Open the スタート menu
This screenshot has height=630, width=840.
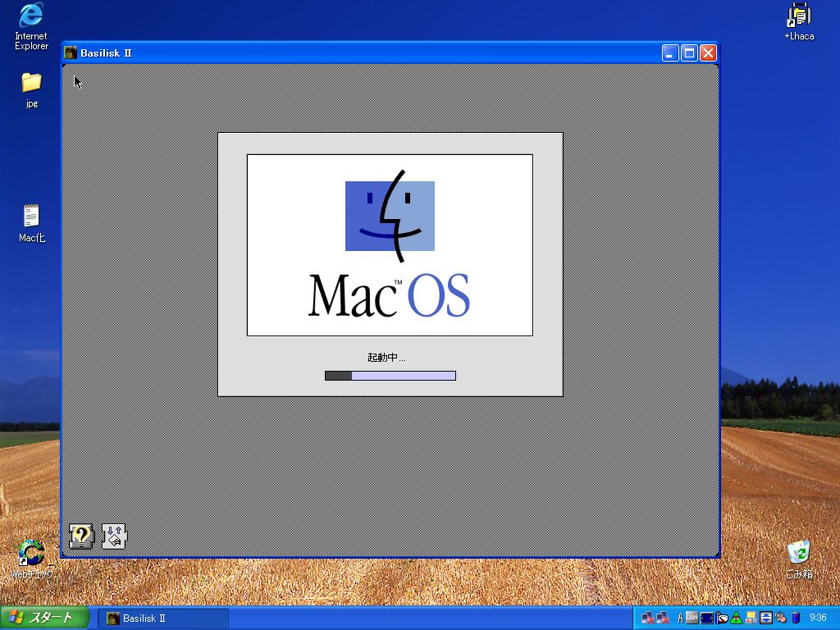click(x=44, y=619)
